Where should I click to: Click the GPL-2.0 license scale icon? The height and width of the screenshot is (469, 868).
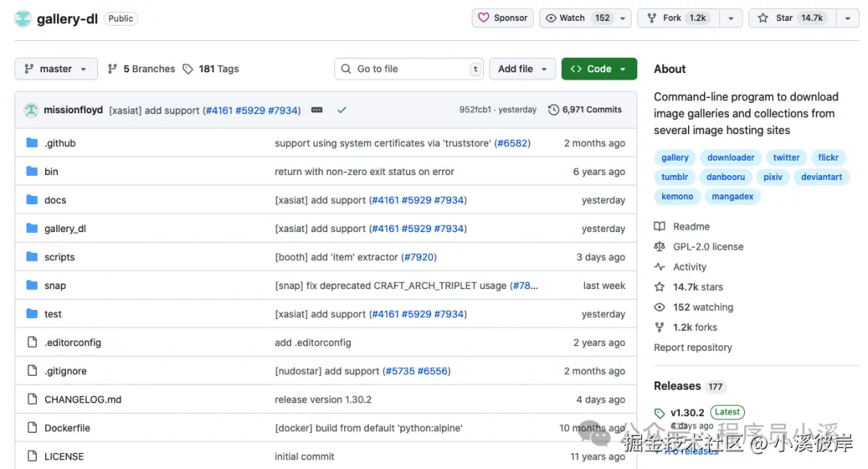(x=660, y=247)
